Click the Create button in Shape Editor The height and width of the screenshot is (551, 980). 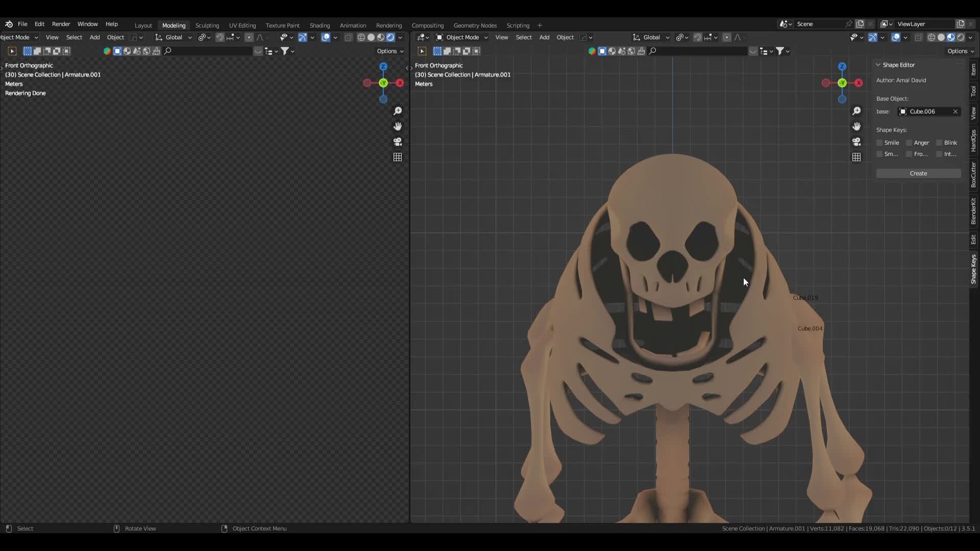point(918,173)
